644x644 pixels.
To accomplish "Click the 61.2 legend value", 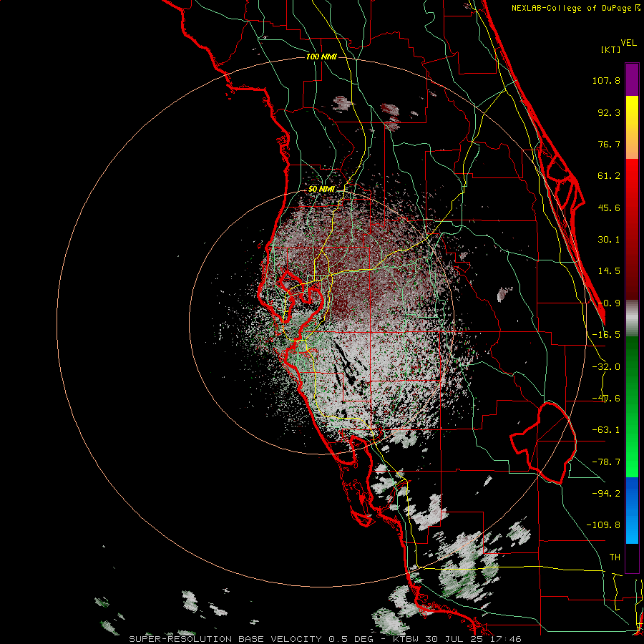I will [x=609, y=176].
